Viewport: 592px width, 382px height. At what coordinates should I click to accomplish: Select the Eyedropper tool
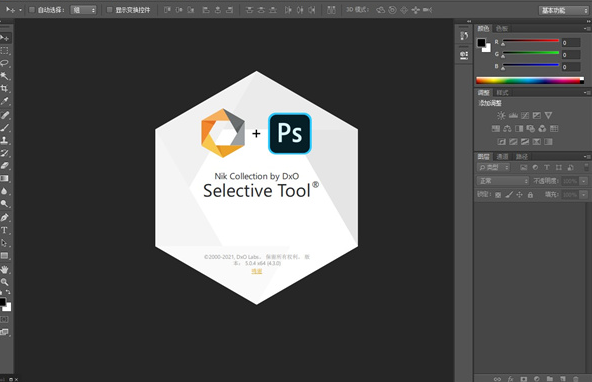pyautogui.click(x=5, y=101)
